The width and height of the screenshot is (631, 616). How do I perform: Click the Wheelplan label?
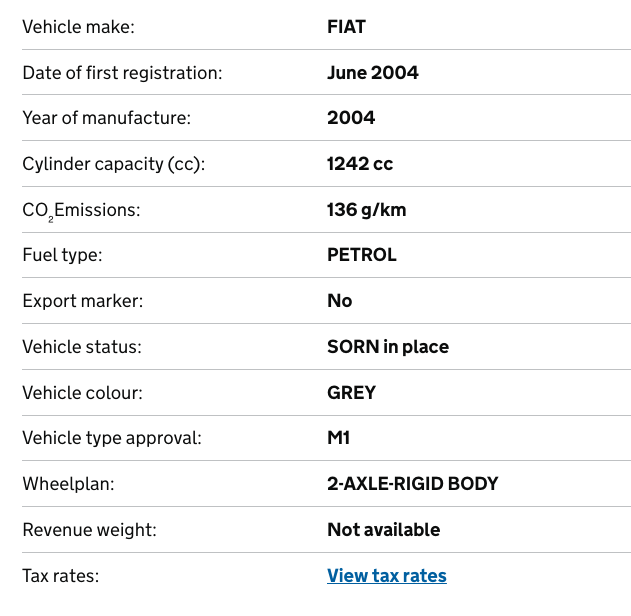point(68,484)
